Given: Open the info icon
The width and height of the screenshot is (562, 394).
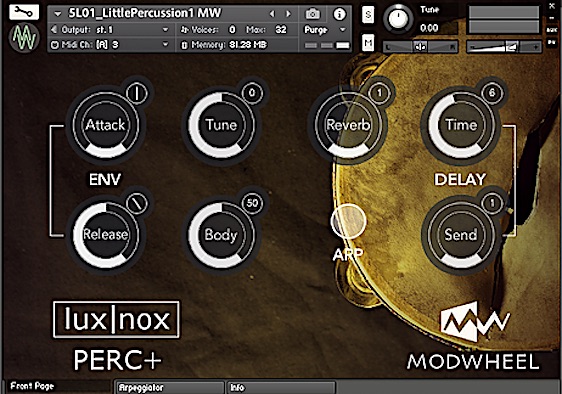Looking at the screenshot, I should (x=339, y=14).
